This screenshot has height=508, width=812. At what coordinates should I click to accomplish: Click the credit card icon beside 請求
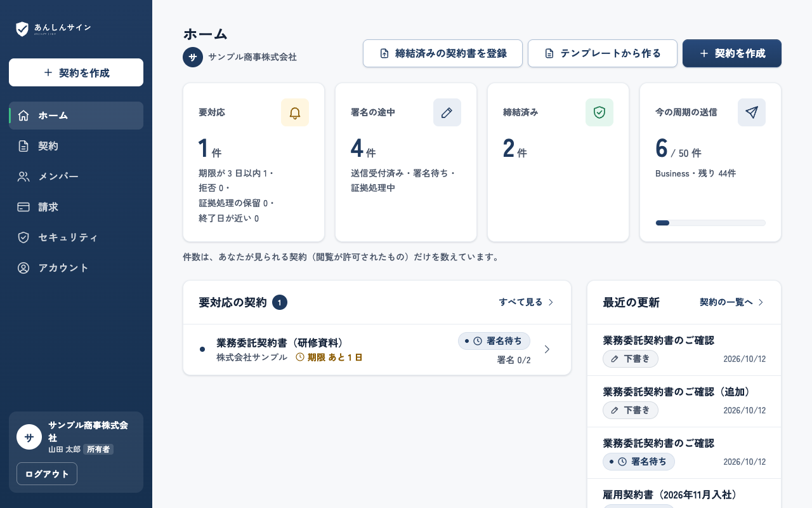(23, 207)
